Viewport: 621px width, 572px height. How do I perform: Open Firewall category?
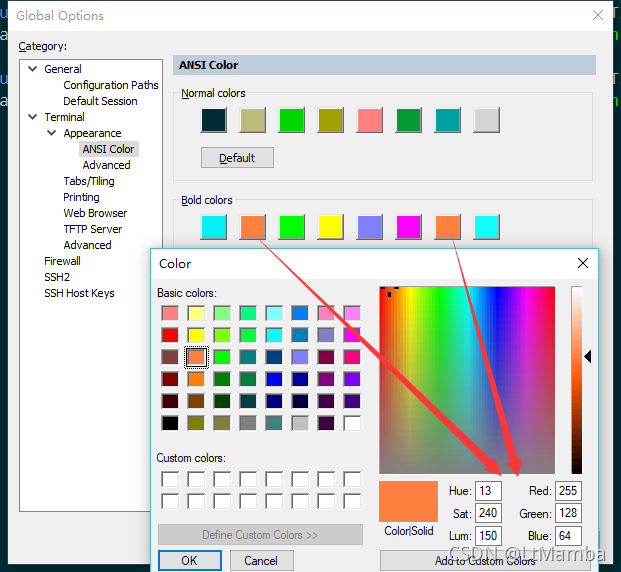(x=62, y=261)
